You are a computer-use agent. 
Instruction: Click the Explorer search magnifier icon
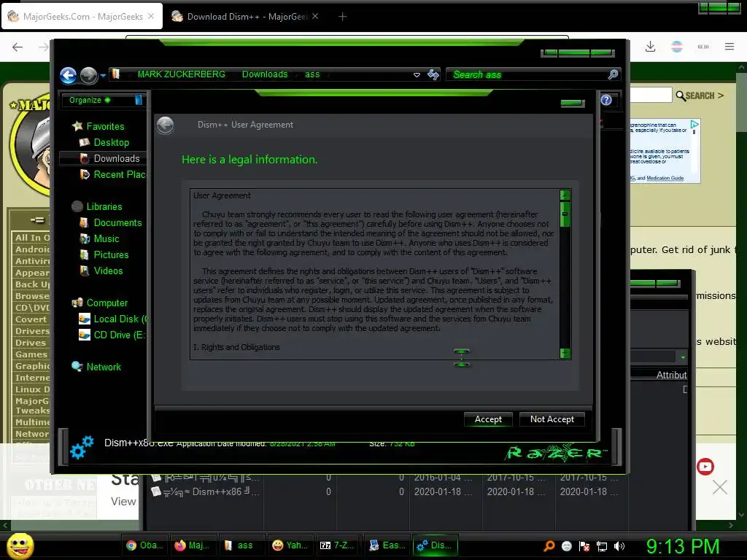(613, 74)
